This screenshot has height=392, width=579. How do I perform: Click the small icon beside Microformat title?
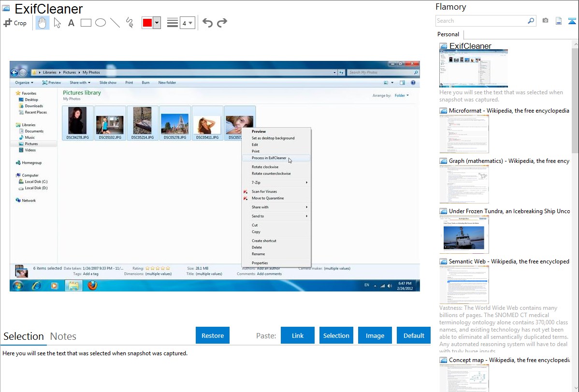click(x=443, y=111)
